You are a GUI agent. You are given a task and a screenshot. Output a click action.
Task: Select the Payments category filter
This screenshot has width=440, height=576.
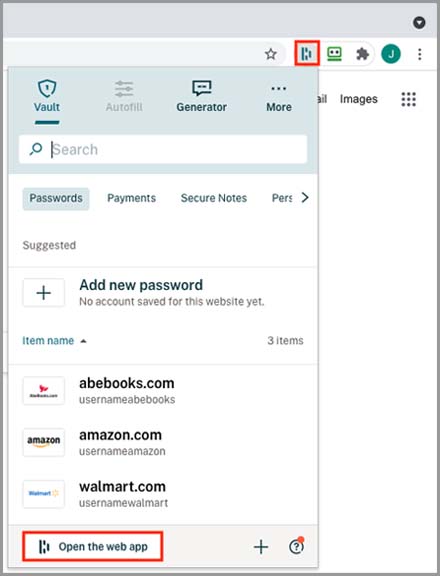[x=131, y=198]
